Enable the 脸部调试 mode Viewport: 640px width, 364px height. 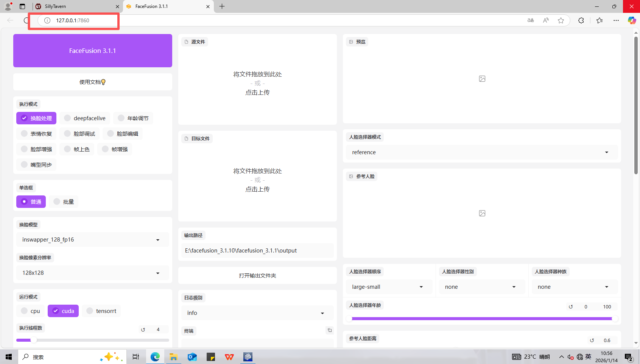(79, 134)
